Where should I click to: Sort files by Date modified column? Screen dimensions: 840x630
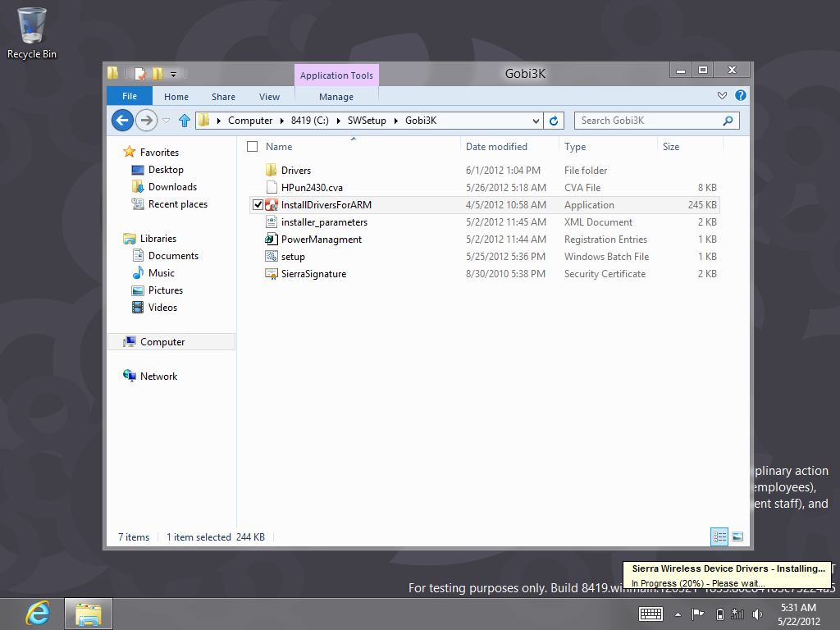(x=496, y=147)
